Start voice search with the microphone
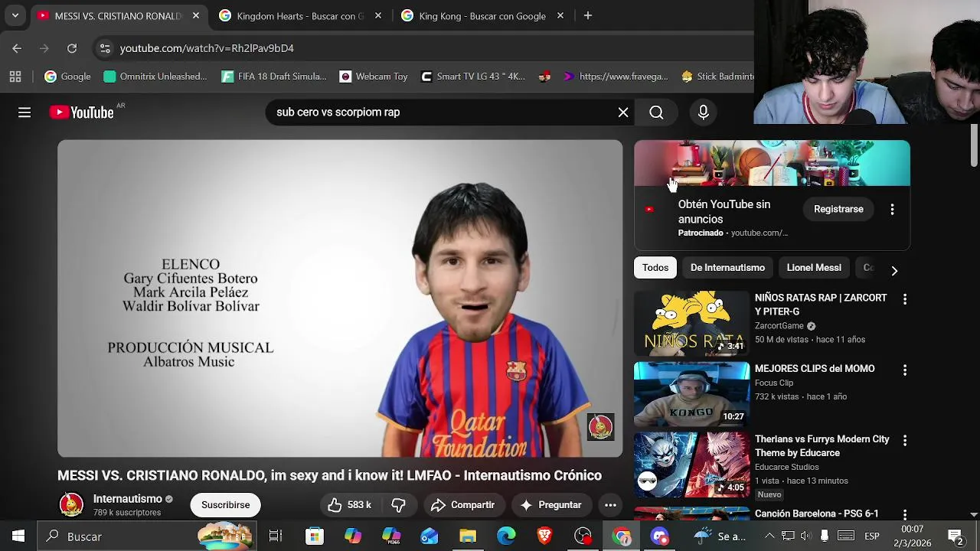This screenshot has width=980, height=551. 704,112
